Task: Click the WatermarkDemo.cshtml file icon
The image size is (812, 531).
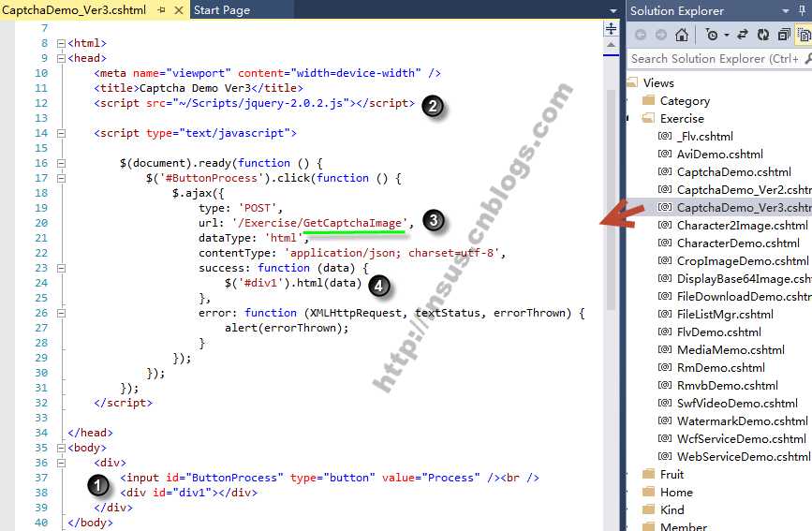Action: tap(665, 420)
